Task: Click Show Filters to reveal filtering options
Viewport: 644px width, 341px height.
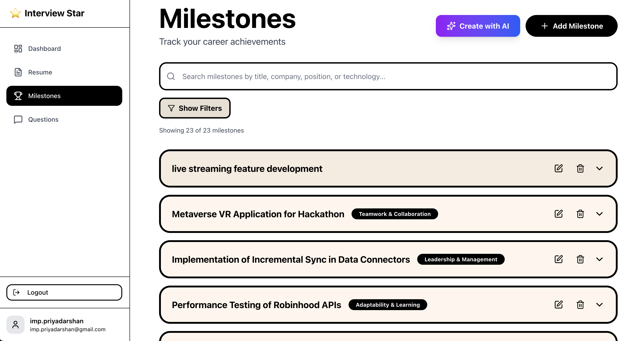Action: 195,108
